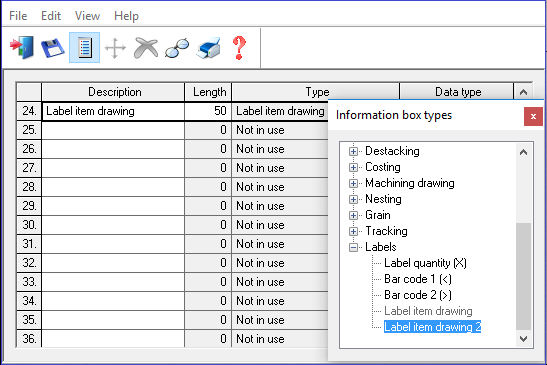The height and width of the screenshot is (365, 547).
Task: Expand the Nesting tree node
Action: click(353, 199)
